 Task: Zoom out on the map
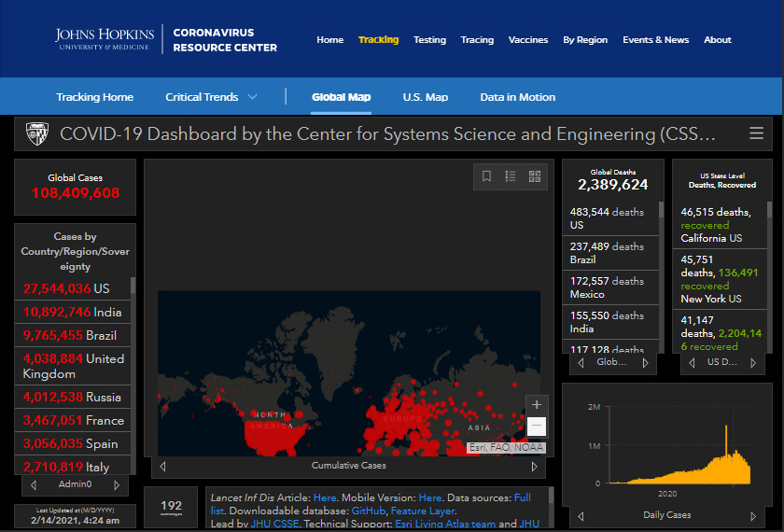tap(537, 427)
